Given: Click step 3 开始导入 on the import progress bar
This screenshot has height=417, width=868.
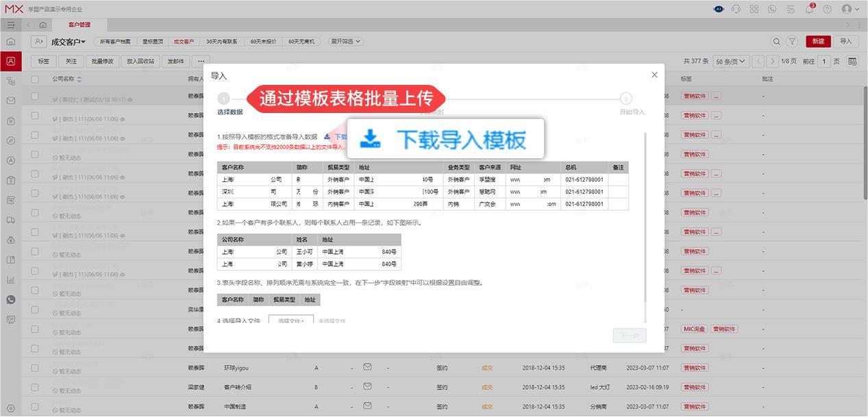Looking at the screenshot, I should click(626, 99).
